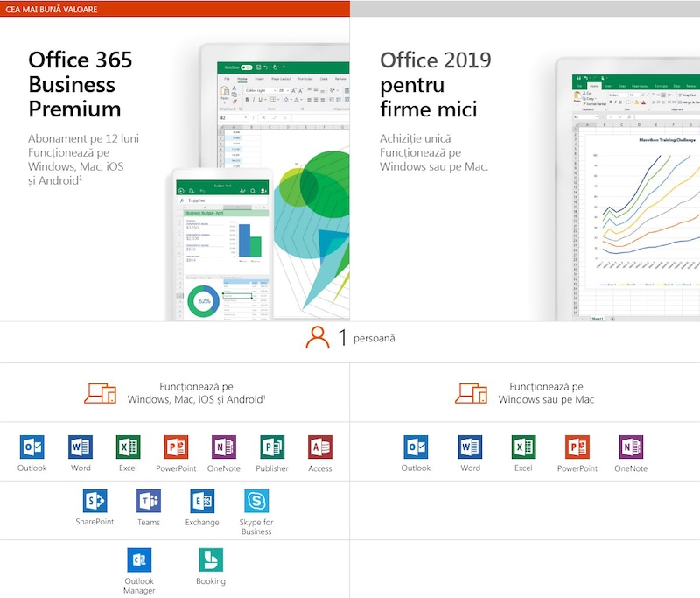The width and height of the screenshot is (700, 598).
Task: Select the Publisher app icon
Action: pyautogui.click(x=272, y=447)
